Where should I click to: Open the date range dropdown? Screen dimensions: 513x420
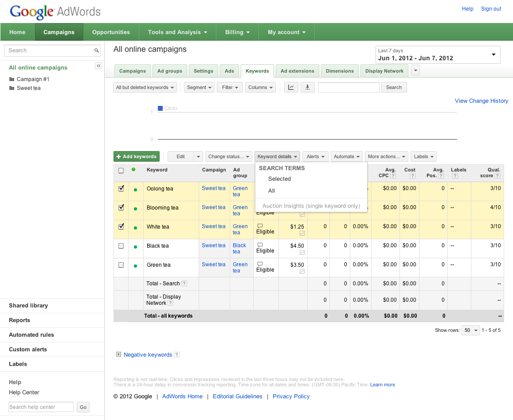click(x=438, y=54)
